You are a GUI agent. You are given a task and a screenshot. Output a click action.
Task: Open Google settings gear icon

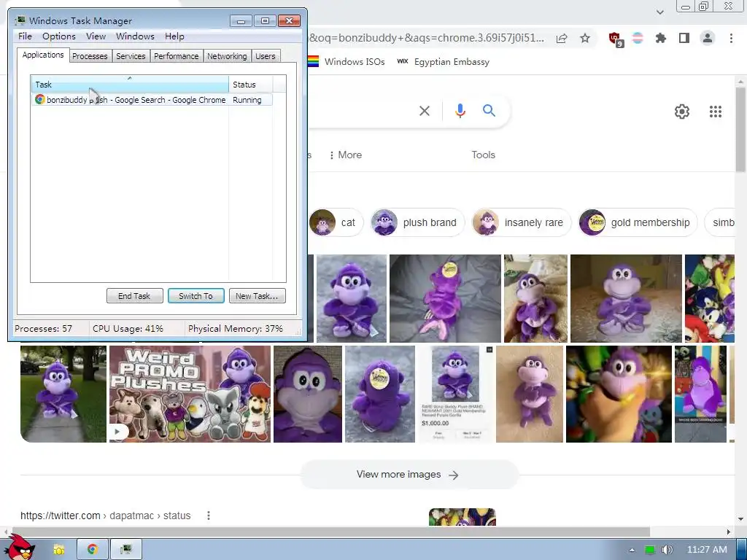[x=682, y=112]
